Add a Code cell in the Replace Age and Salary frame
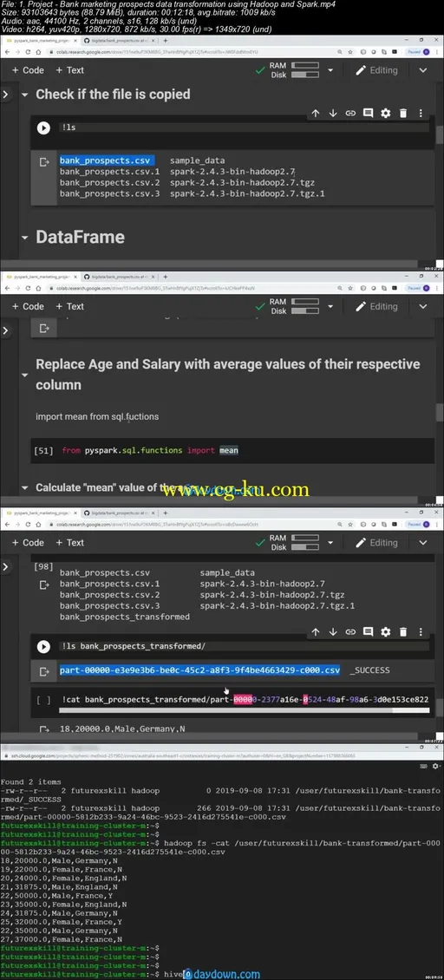The height and width of the screenshot is (980, 444). tap(28, 306)
